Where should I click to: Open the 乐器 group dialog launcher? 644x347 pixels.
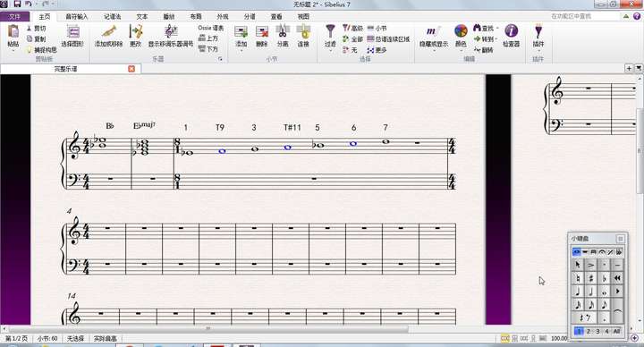tap(221, 59)
